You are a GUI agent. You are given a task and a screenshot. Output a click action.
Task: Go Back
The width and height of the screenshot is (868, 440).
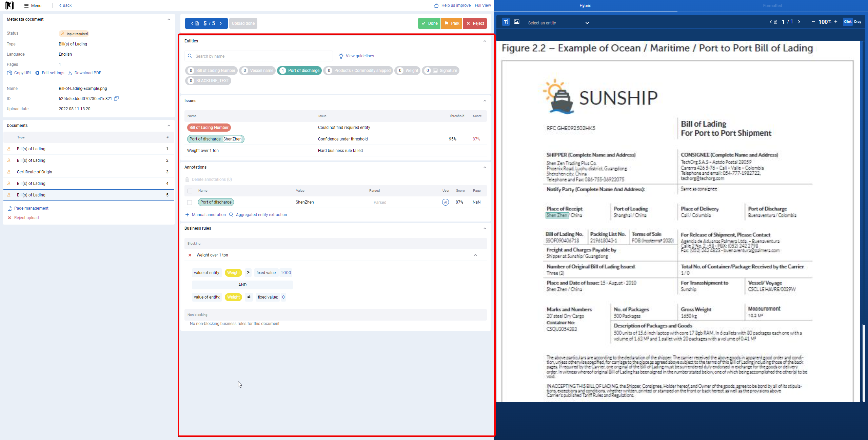tap(65, 5)
